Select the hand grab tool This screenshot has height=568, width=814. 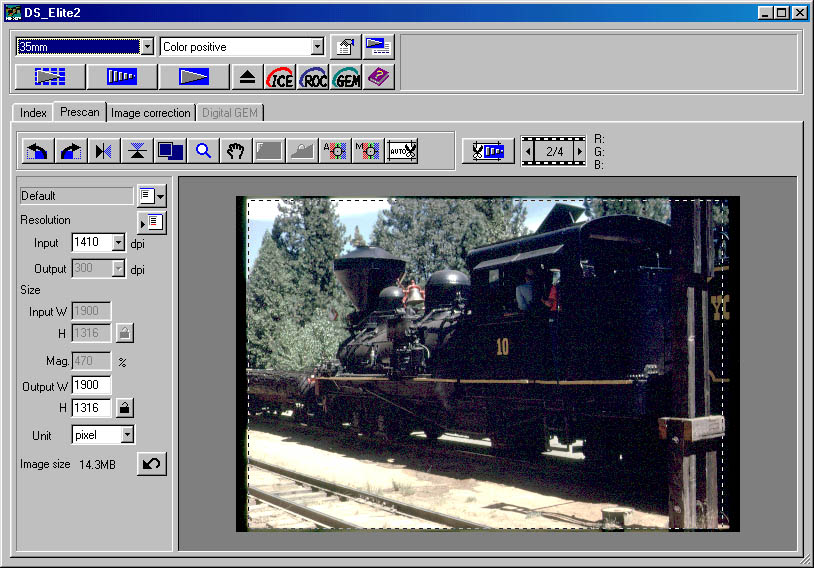(236, 151)
